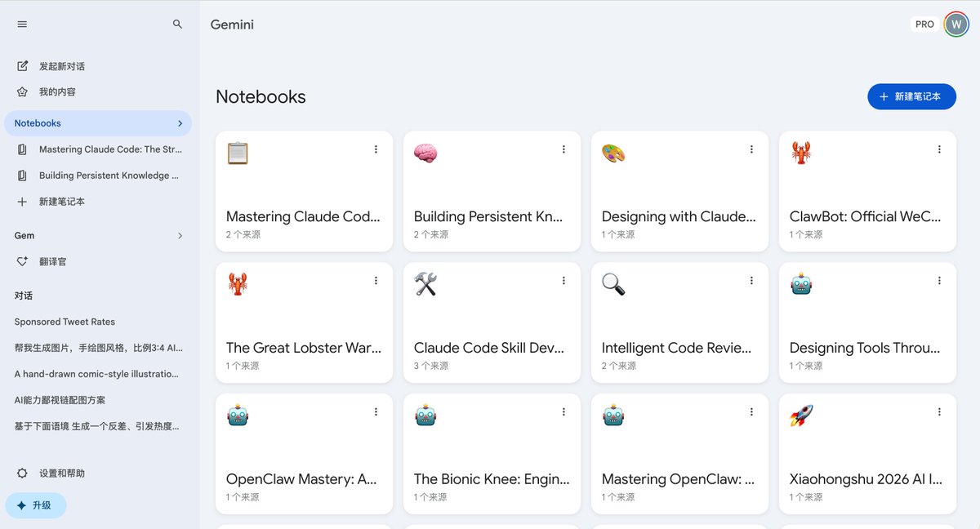Click the 翻译官 gem heart icon
This screenshot has width=980, height=529.
pos(22,262)
